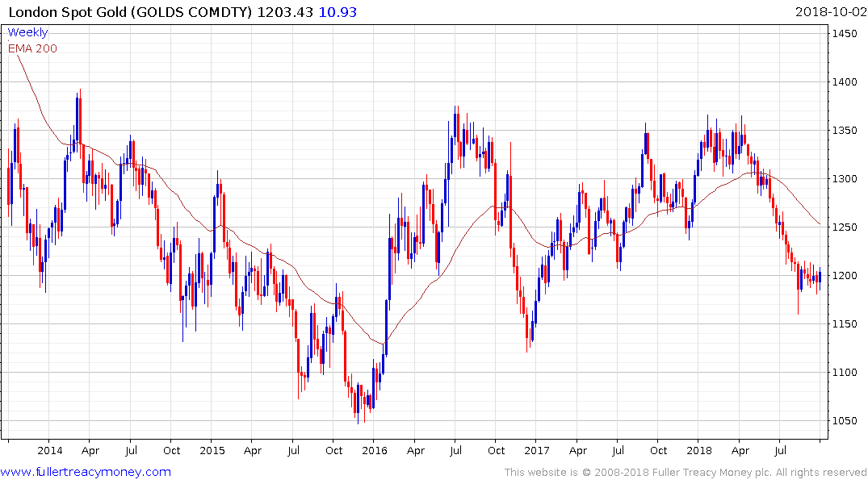Screen dimensions: 868x484
Task: Click the blue change value 10.93
Action: click(x=338, y=12)
